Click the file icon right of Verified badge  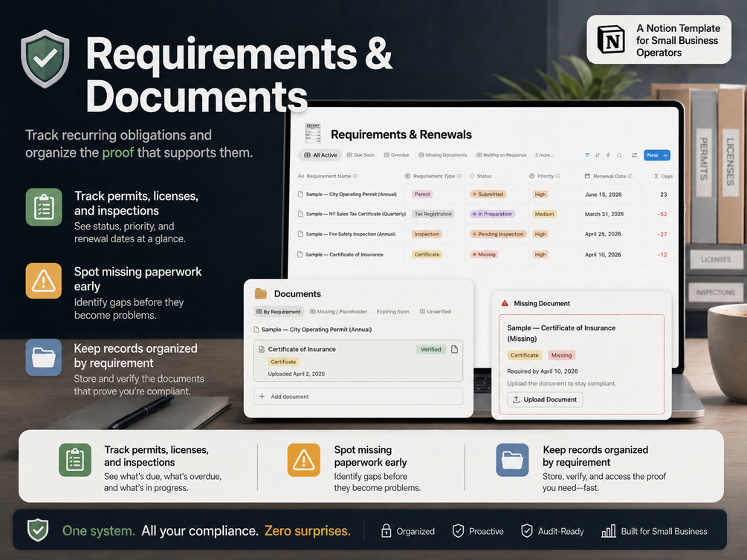(x=454, y=350)
